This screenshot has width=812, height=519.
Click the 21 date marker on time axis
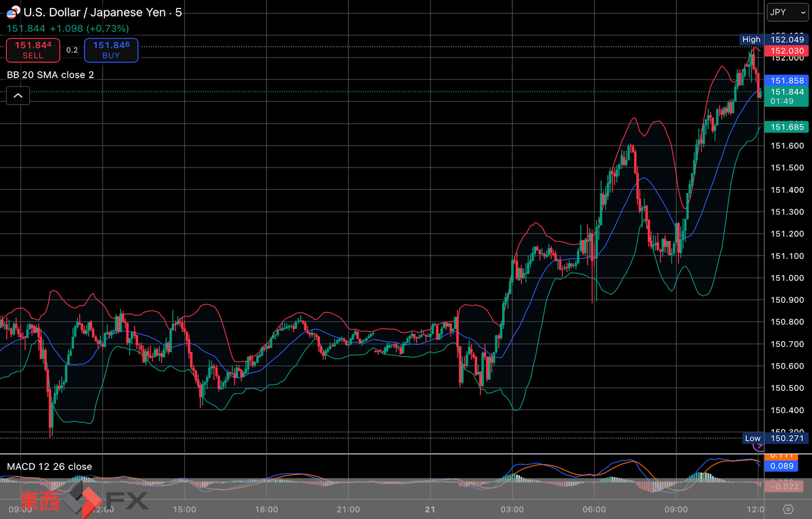pyautogui.click(x=430, y=509)
